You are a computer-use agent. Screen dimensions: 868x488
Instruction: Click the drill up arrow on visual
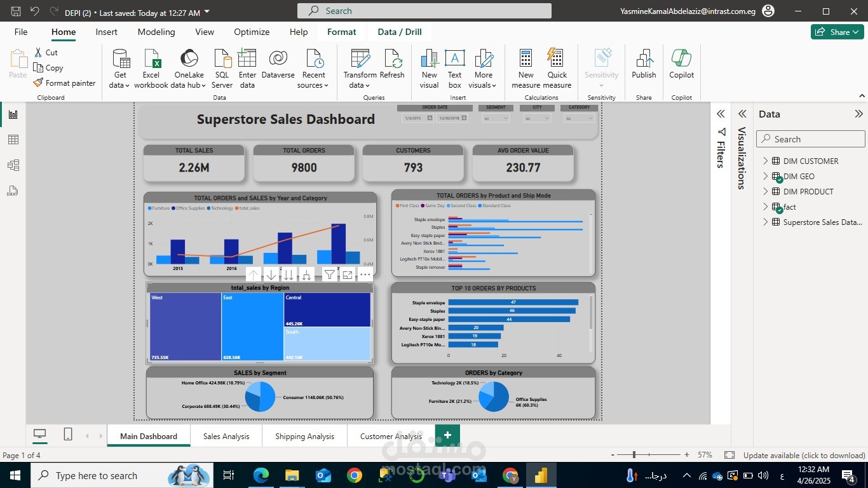point(253,274)
